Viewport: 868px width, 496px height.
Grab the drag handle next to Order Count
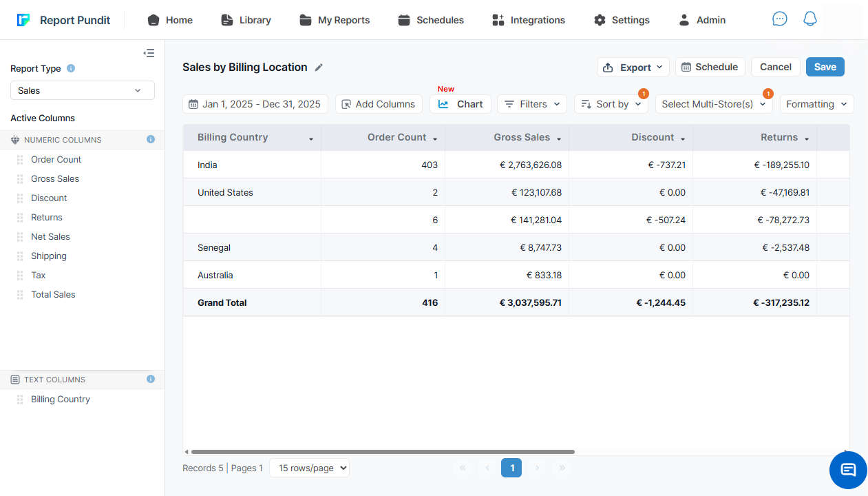pos(20,159)
